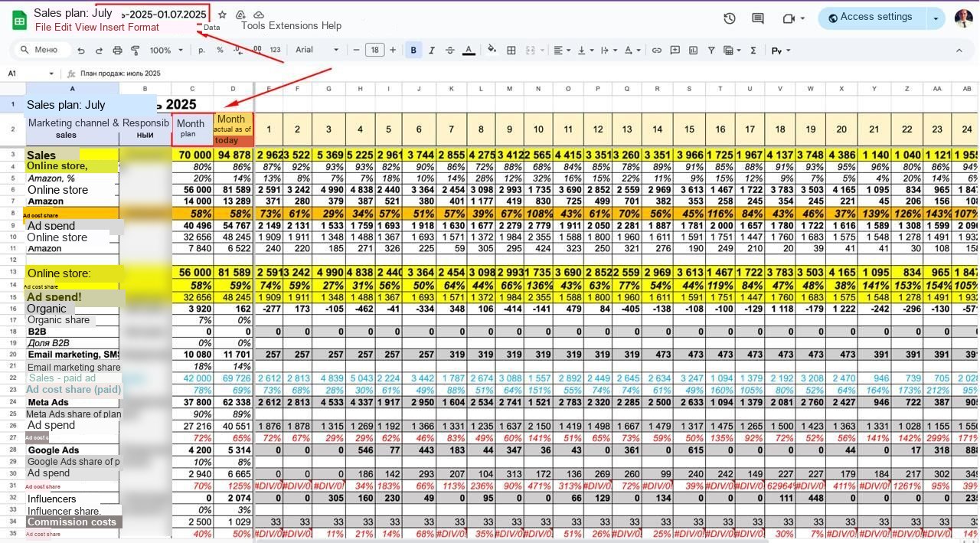Image resolution: width=980 pixels, height=543 pixels.
Task: Open the input tools Рч dropdown
Action: [780, 51]
